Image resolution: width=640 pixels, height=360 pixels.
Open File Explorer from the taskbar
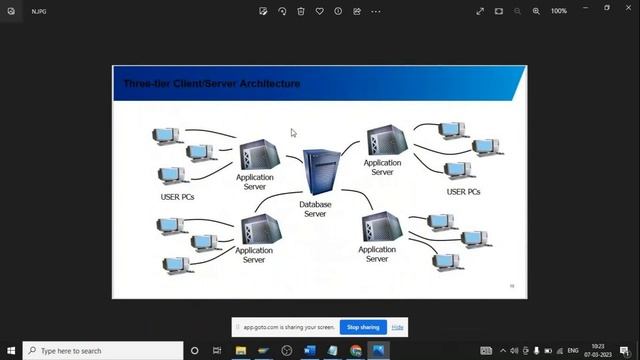(x=241, y=351)
